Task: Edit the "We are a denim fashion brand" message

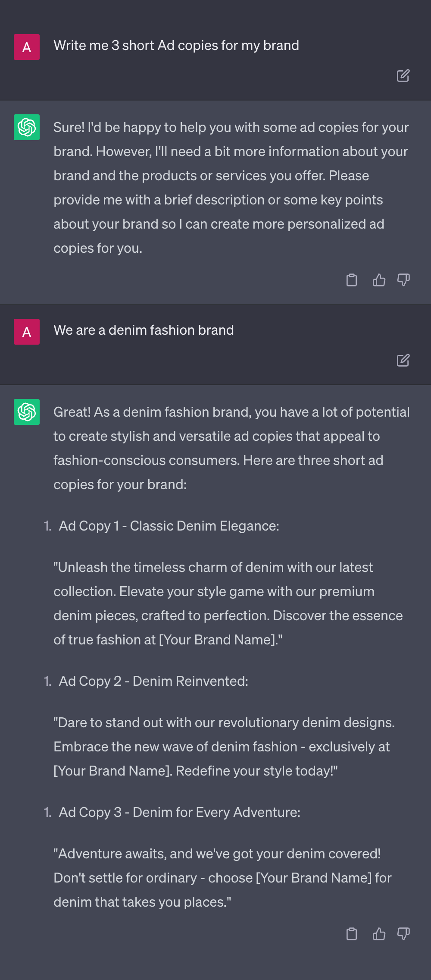Action: [403, 360]
